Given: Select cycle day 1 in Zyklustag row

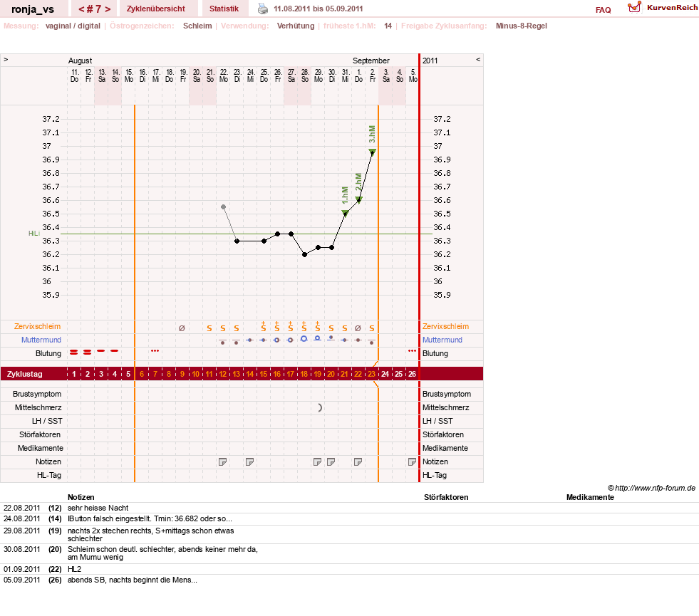Looking at the screenshot, I should (x=74, y=374).
